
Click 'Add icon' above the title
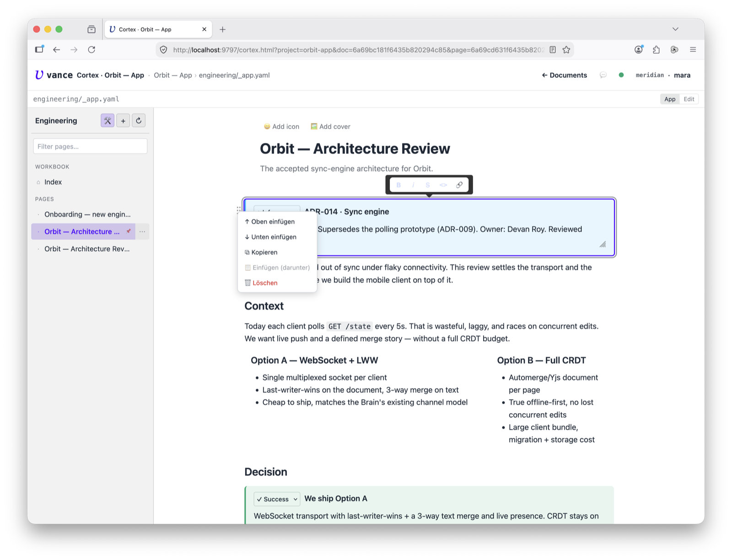click(281, 127)
